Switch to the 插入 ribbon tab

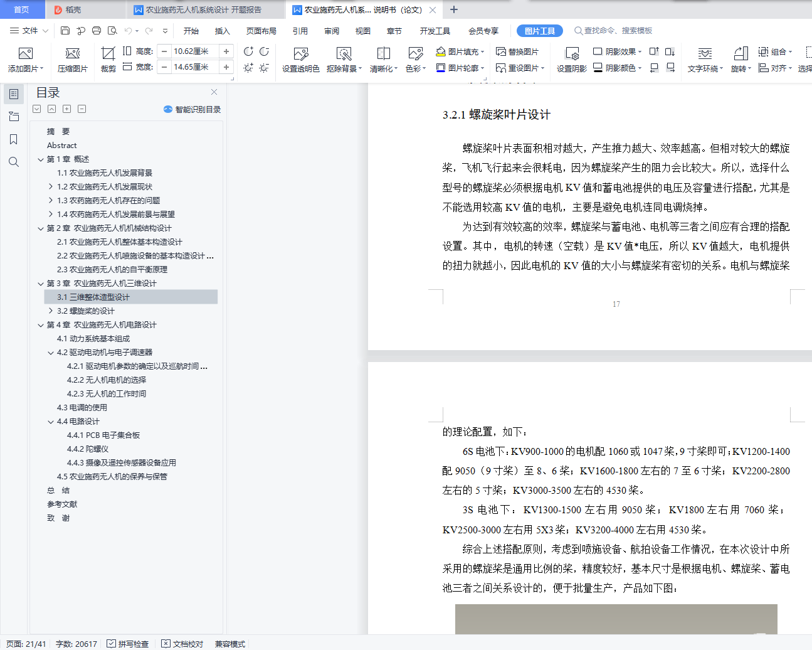tap(223, 31)
